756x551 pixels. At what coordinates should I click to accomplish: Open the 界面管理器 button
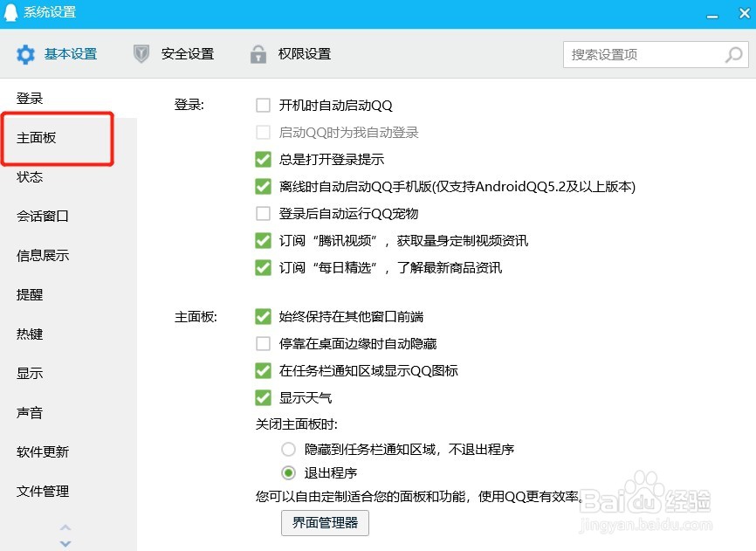point(325,523)
